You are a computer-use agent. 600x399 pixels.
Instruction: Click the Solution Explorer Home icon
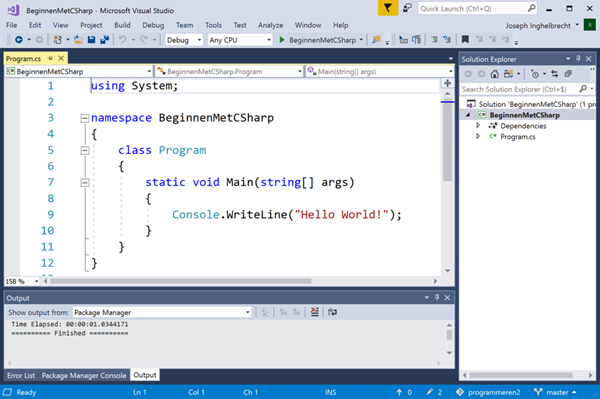494,74
